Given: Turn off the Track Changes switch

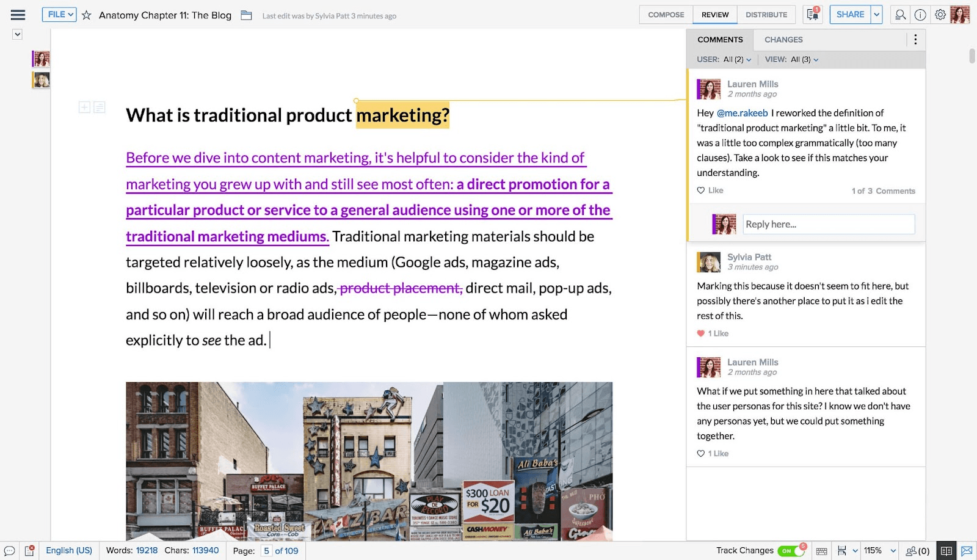Looking at the screenshot, I should click(791, 551).
